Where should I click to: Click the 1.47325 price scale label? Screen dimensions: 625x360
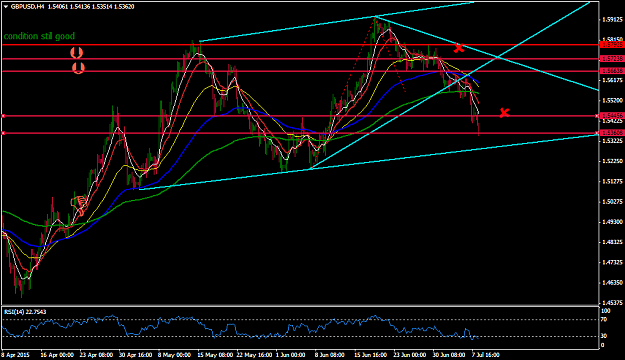pos(613,262)
